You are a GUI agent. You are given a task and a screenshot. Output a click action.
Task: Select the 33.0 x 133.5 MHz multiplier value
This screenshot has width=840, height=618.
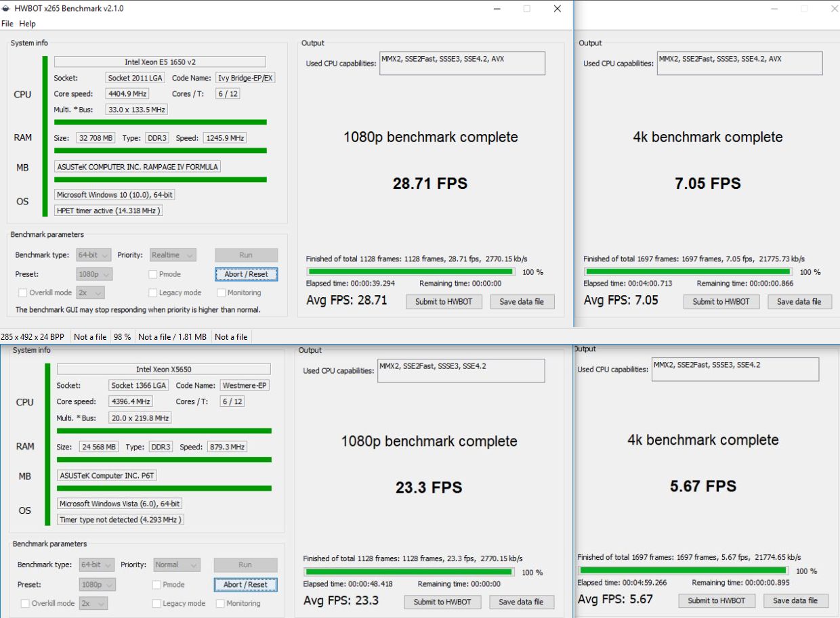coord(137,110)
